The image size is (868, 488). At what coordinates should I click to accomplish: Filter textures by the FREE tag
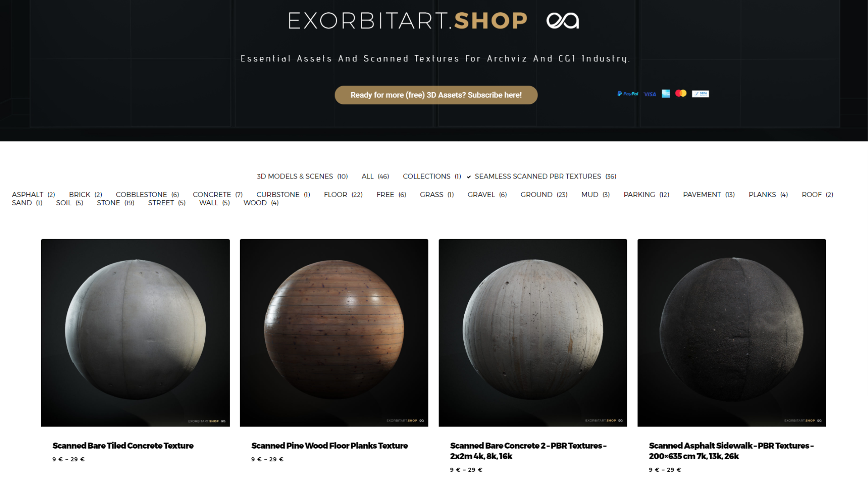pos(391,194)
